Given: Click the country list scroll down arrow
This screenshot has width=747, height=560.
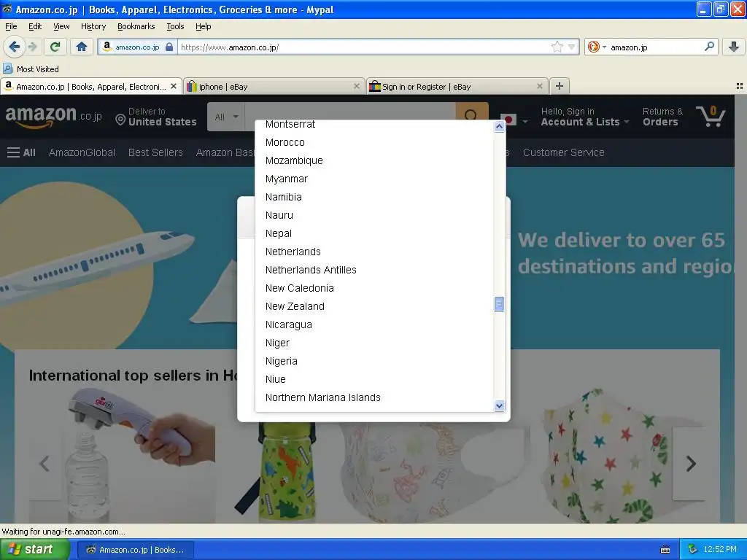Looking at the screenshot, I should pyautogui.click(x=499, y=405).
